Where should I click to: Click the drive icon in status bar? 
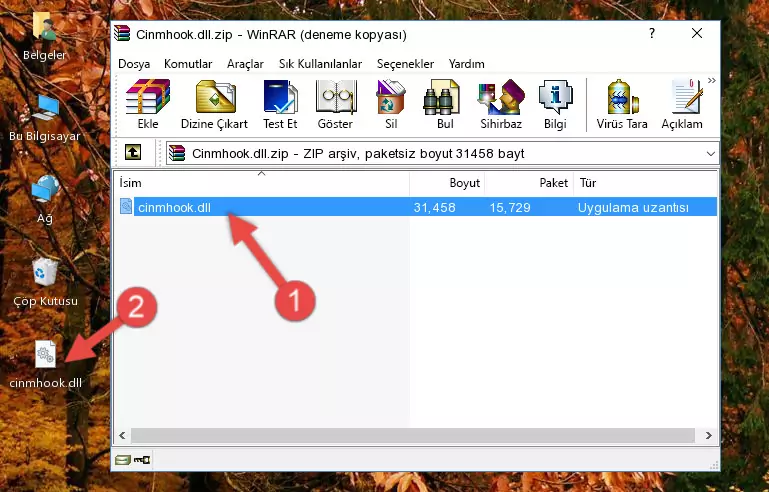pyautogui.click(x=123, y=460)
